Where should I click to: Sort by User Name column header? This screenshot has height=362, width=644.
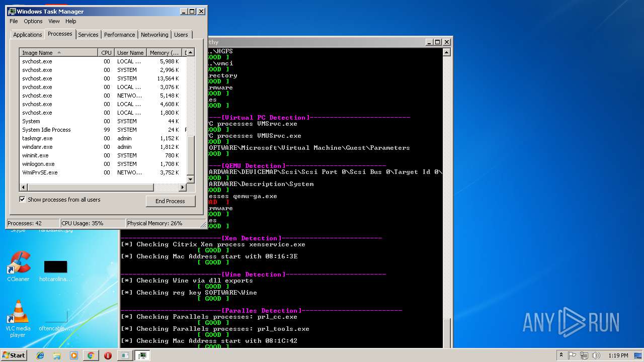tap(130, 53)
